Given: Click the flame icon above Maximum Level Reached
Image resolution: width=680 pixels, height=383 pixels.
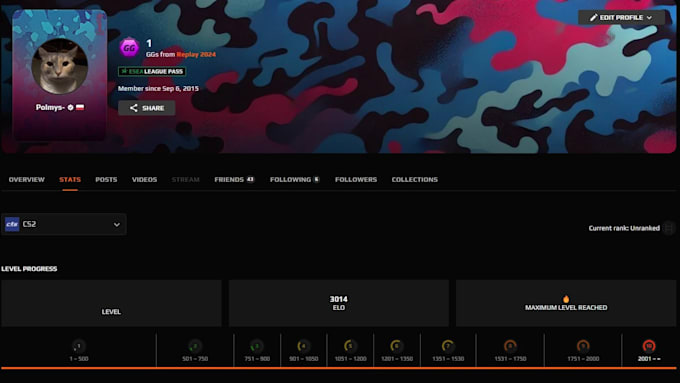Looking at the screenshot, I should pos(566,299).
